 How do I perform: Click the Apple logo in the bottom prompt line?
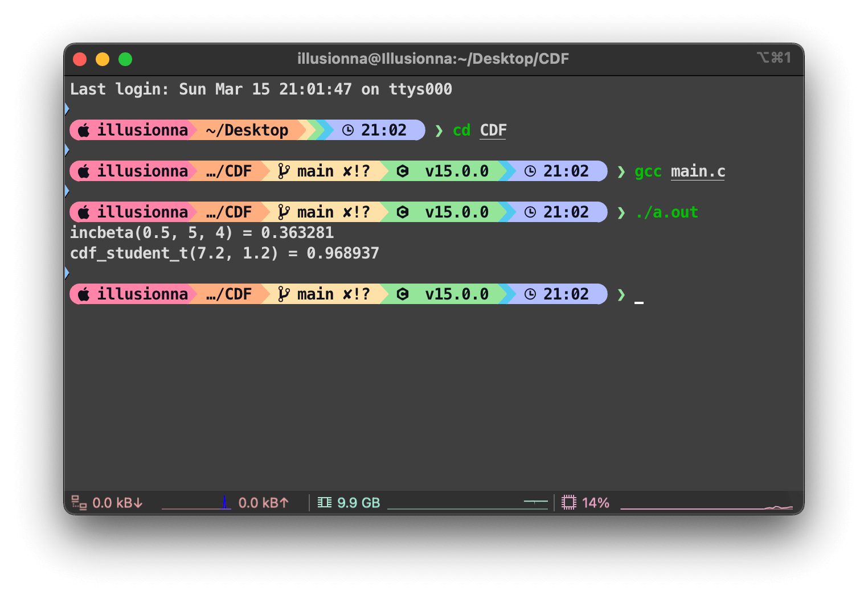click(x=84, y=294)
